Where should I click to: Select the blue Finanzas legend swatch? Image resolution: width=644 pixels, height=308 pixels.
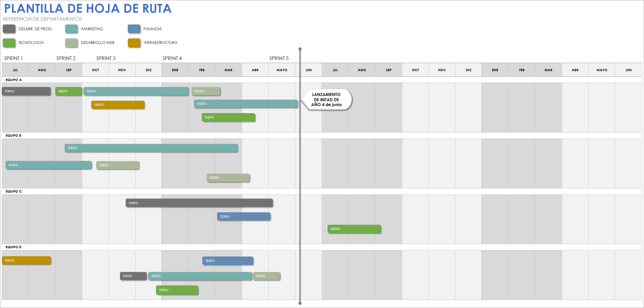click(134, 29)
